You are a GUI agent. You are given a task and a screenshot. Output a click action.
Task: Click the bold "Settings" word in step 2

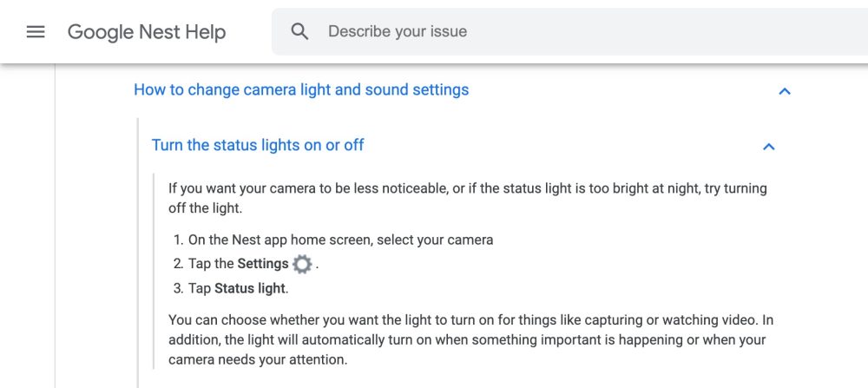tap(263, 263)
